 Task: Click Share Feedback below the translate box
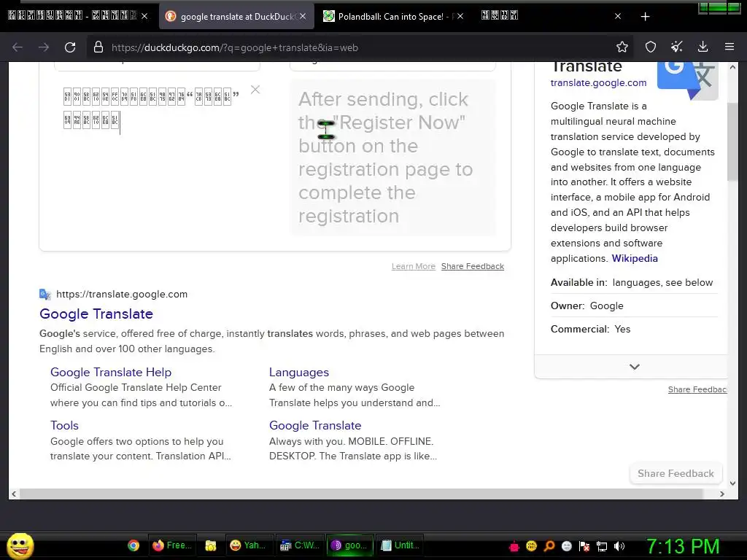pyautogui.click(x=473, y=266)
